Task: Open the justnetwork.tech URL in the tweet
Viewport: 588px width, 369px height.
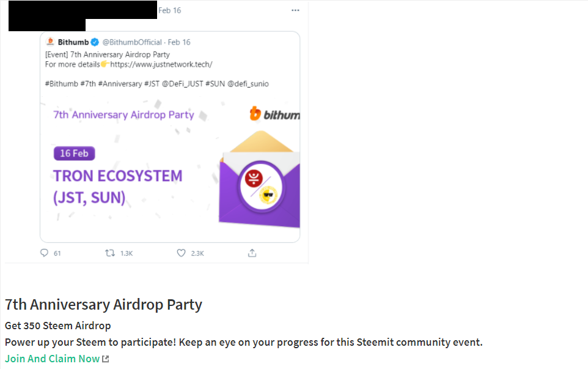Action: pos(161,64)
